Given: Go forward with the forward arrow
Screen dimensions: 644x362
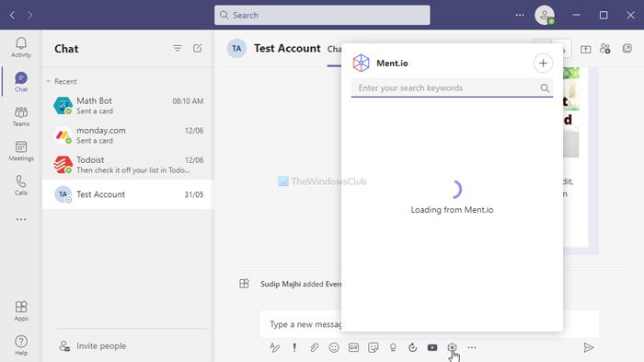Looking at the screenshot, I should [x=30, y=16].
